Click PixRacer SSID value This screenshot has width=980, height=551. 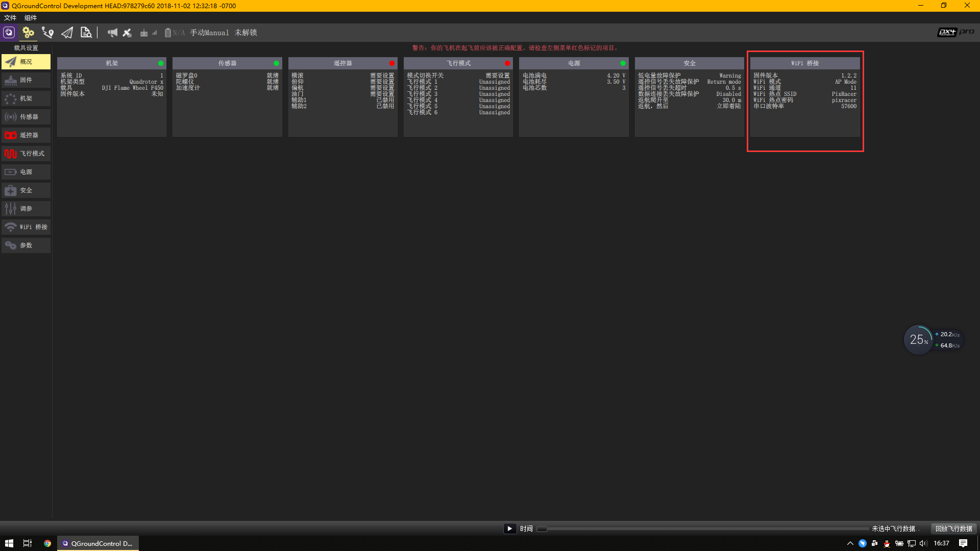click(x=844, y=94)
